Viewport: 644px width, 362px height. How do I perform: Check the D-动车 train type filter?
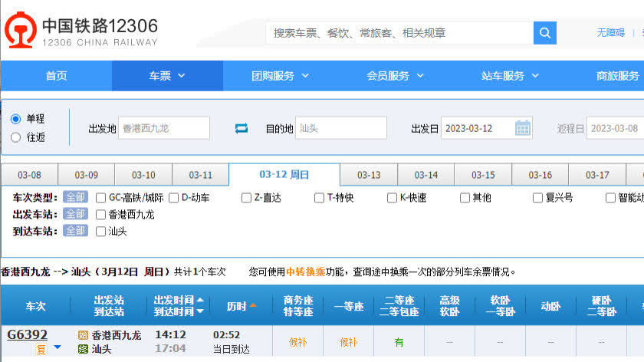point(174,198)
